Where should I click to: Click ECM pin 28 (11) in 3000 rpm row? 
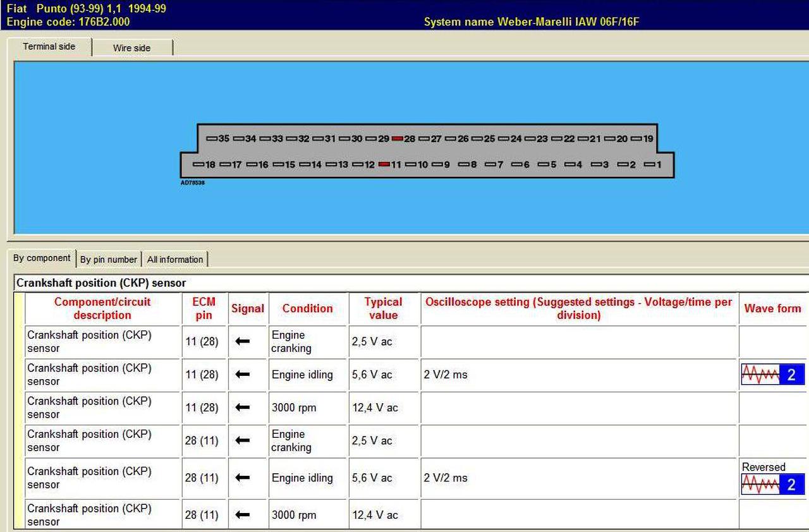[x=202, y=515]
